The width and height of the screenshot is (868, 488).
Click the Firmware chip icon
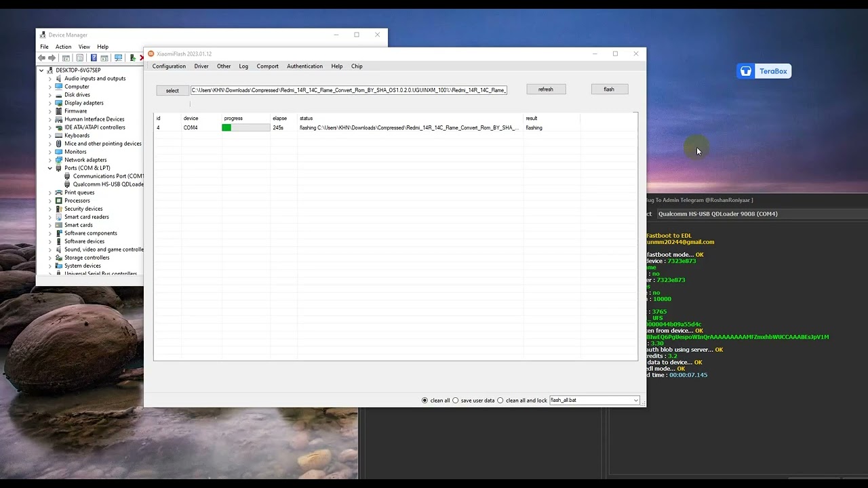click(59, 111)
